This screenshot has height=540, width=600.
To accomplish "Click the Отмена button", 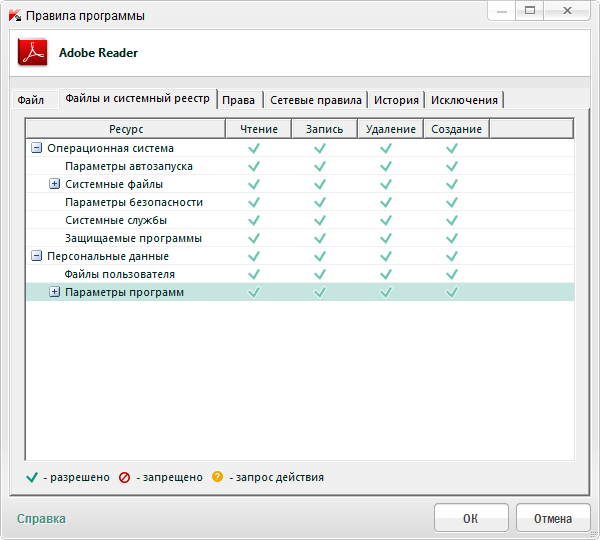I will [x=553, y=518].
